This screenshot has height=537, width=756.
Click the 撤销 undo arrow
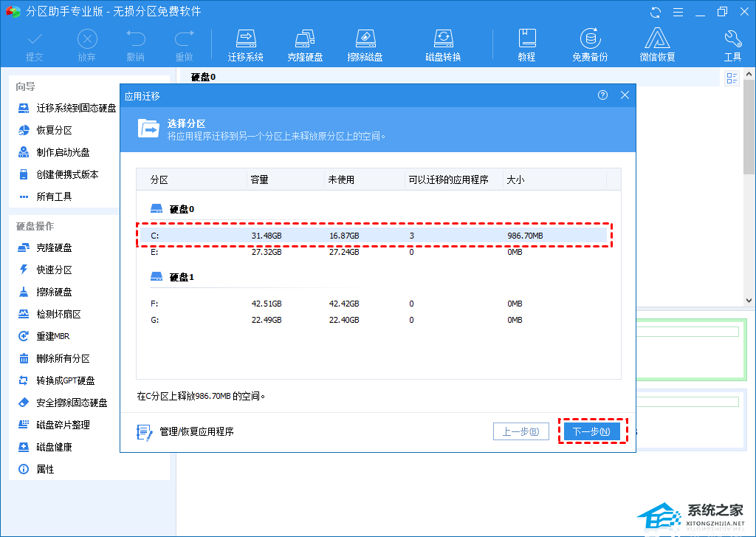pyautogui.click(x=136, y=46)
